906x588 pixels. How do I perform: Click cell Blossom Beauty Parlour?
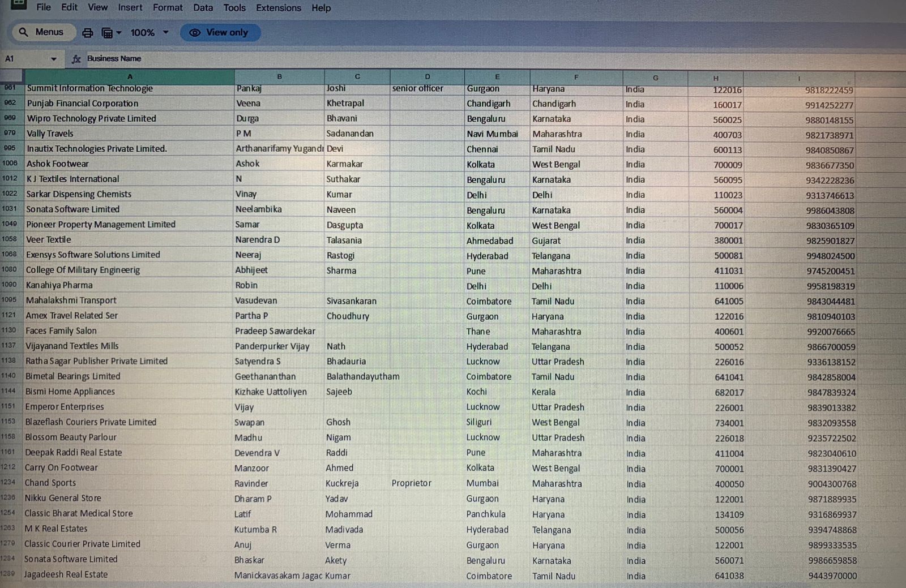tap(70, 437)
